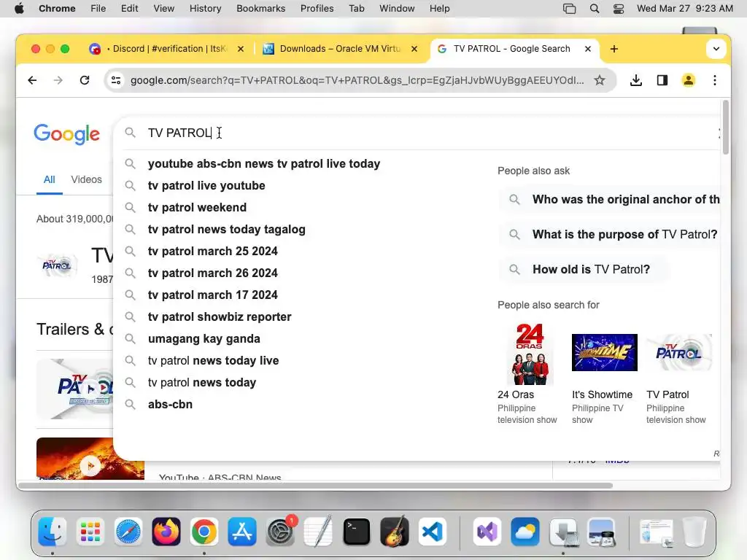The height and width of the screenshot is (560, 747).
Task: Click the vertical page scrollbar
Action: [x=726, y=128]
